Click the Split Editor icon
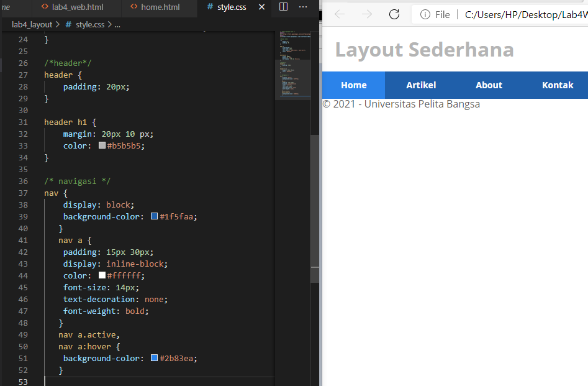The width and height of the screenshot is (588, 386). [x=283, y=7]
